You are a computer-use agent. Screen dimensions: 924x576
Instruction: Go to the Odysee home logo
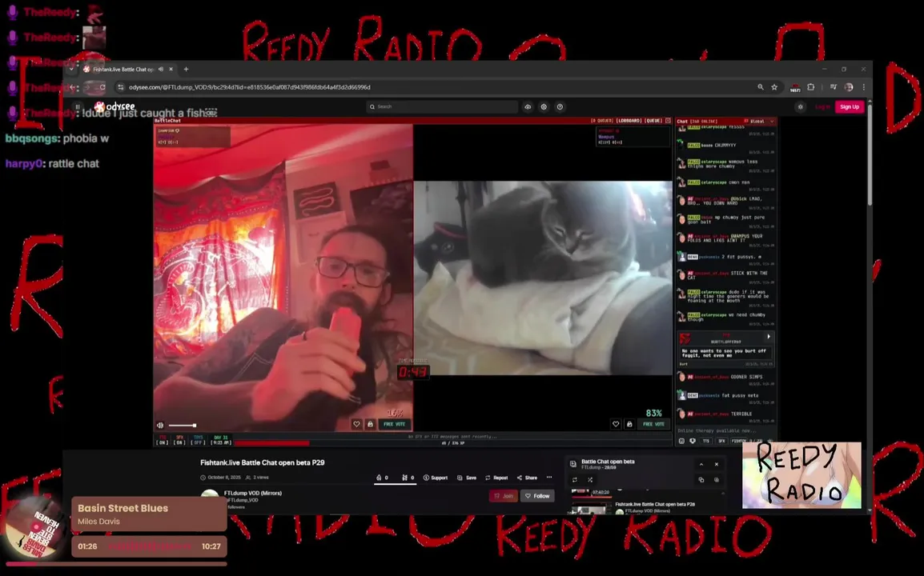tap(115, 106)
